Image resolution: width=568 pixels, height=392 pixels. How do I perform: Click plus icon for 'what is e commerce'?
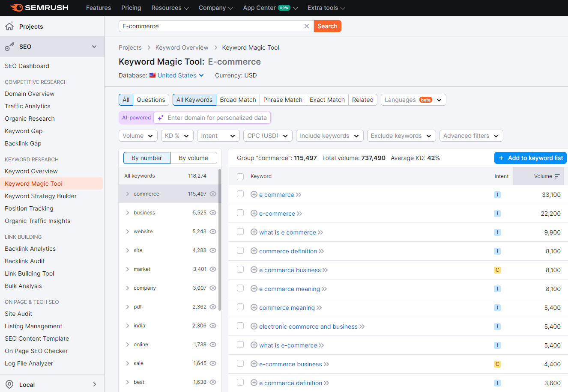254,232
